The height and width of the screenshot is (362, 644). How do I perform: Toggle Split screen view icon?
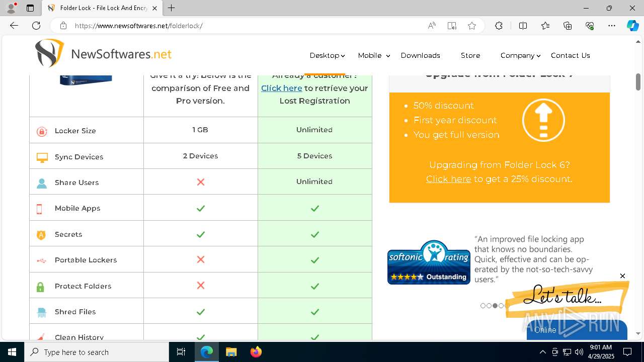pyautogui.click(x=523, y=26)
